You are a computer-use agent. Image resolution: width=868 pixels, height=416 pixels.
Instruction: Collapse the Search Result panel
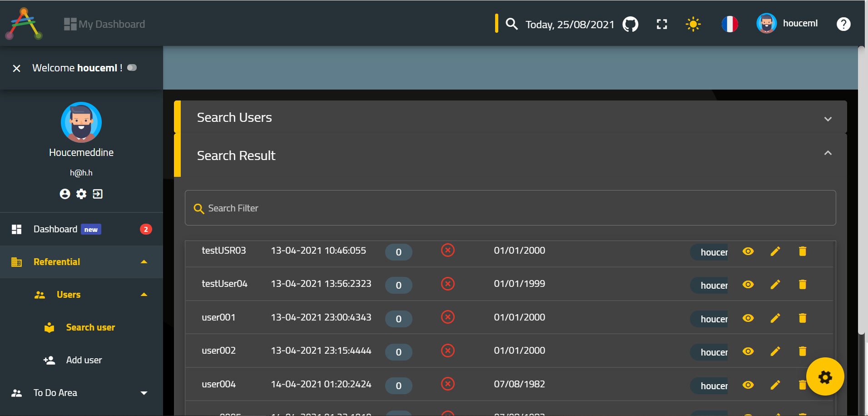point(828,153)
